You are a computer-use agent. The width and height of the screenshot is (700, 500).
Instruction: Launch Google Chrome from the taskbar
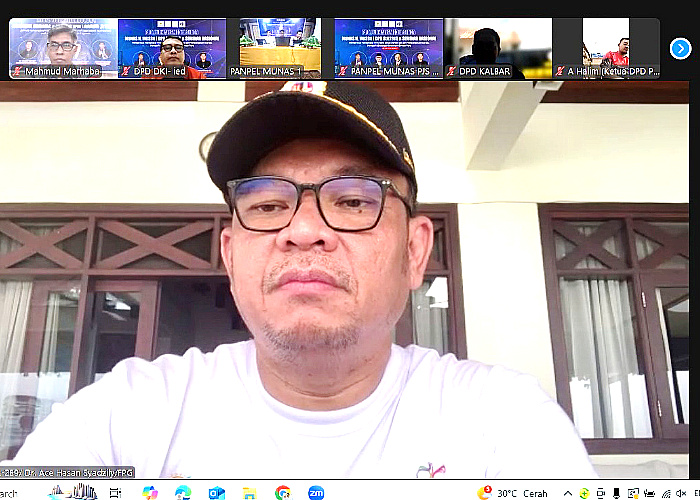pos(283,492)
